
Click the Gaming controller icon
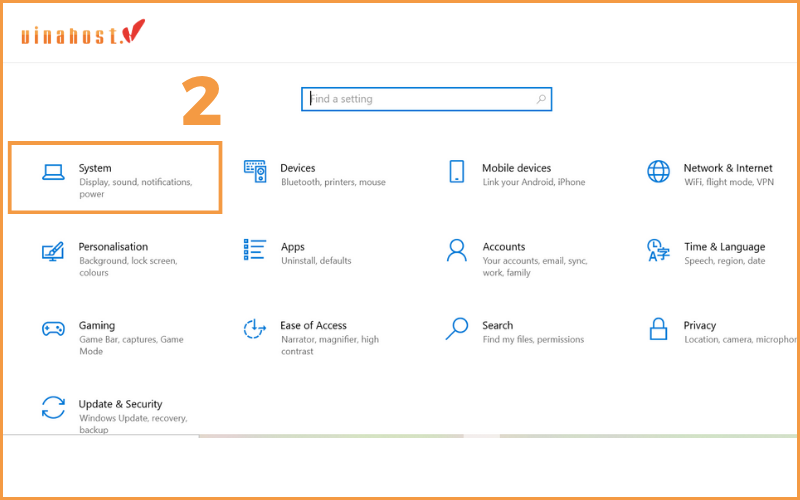[53, 329]
